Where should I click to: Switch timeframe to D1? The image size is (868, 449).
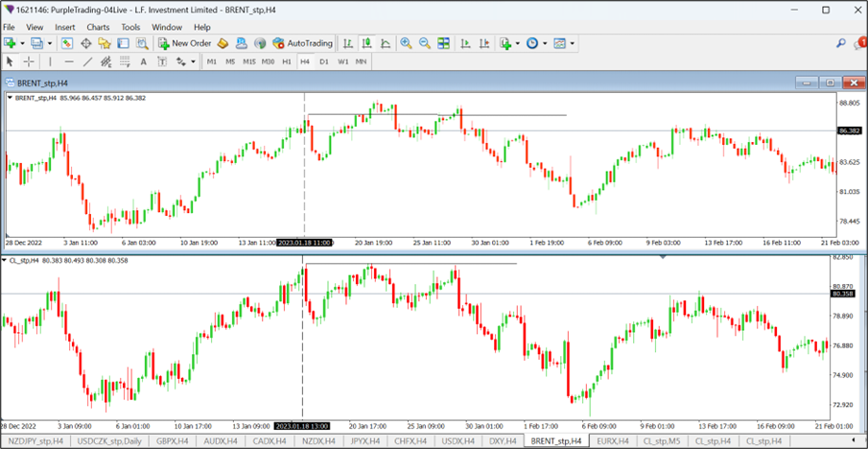tap(324, 61)
